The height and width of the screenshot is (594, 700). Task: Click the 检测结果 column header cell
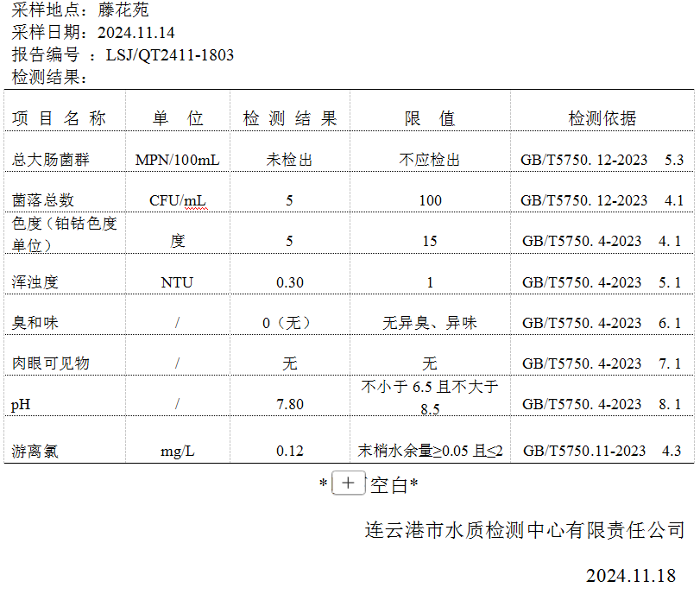[289, 119]
